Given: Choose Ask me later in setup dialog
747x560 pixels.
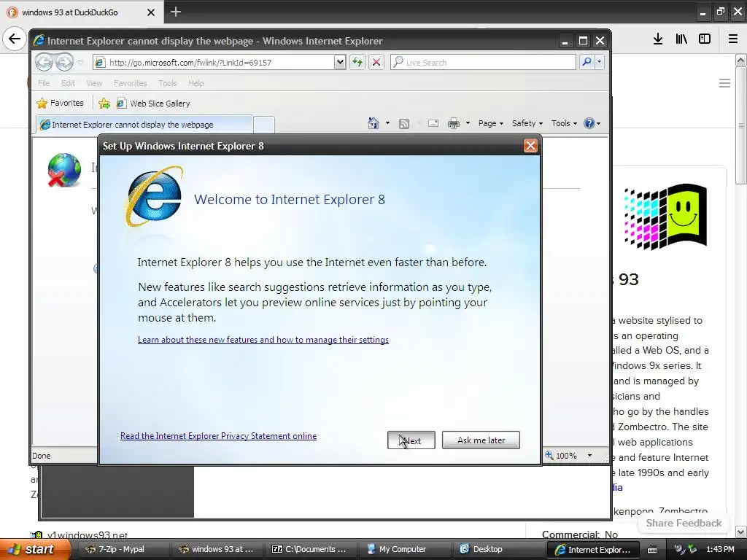Looking at the screenshot, I should pyautogui.click(x=481, y=440).
